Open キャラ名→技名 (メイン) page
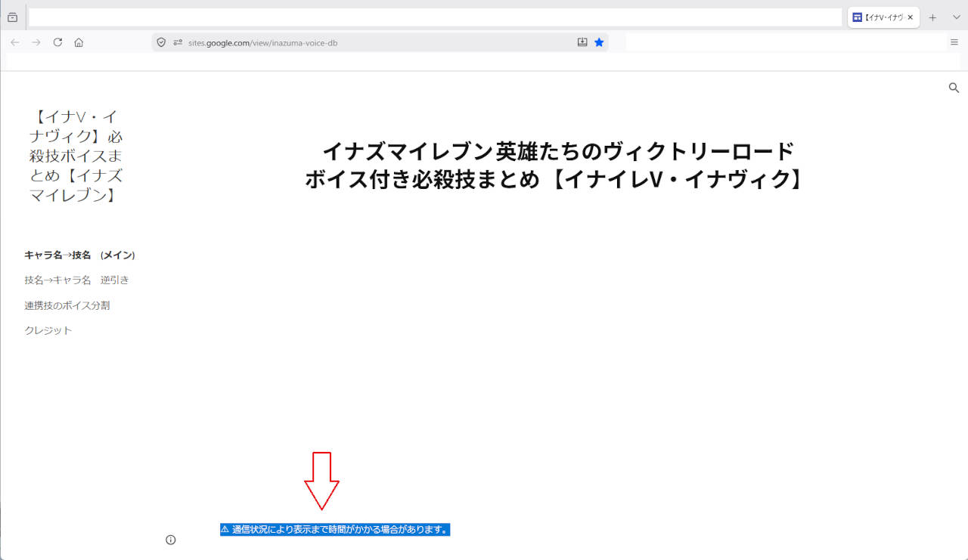The width and height of the screenshot is (968, 560). [79, 255]
